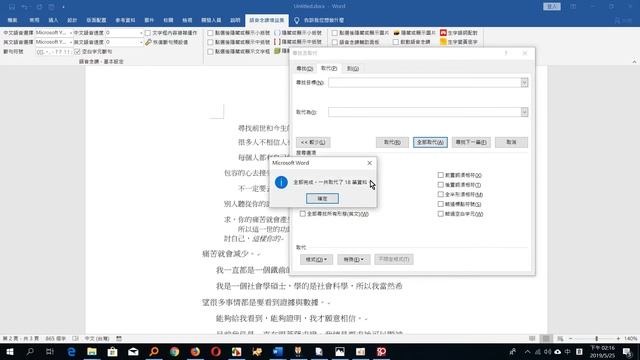Click the wrench icon in the ribbon
The image size is (640, 360).
click(x=148, y=42)
